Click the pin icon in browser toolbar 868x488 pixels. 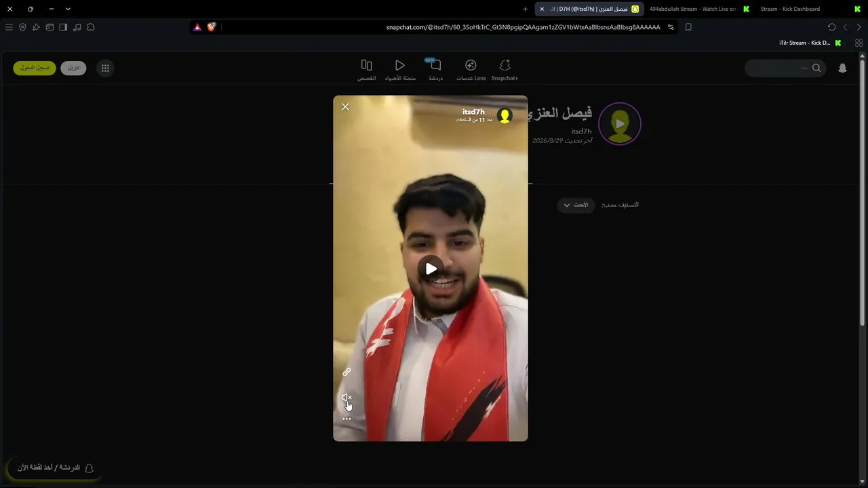36,27
